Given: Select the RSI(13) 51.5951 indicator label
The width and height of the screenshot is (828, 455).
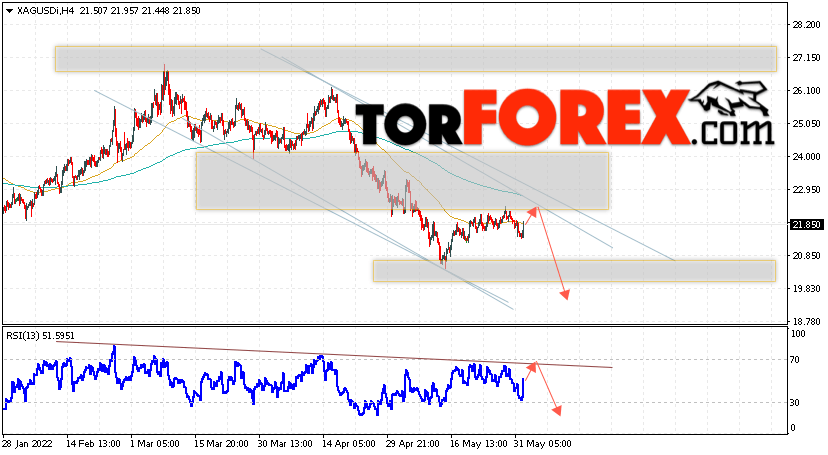Looking at the screenshot, I should tap(40, 336).
